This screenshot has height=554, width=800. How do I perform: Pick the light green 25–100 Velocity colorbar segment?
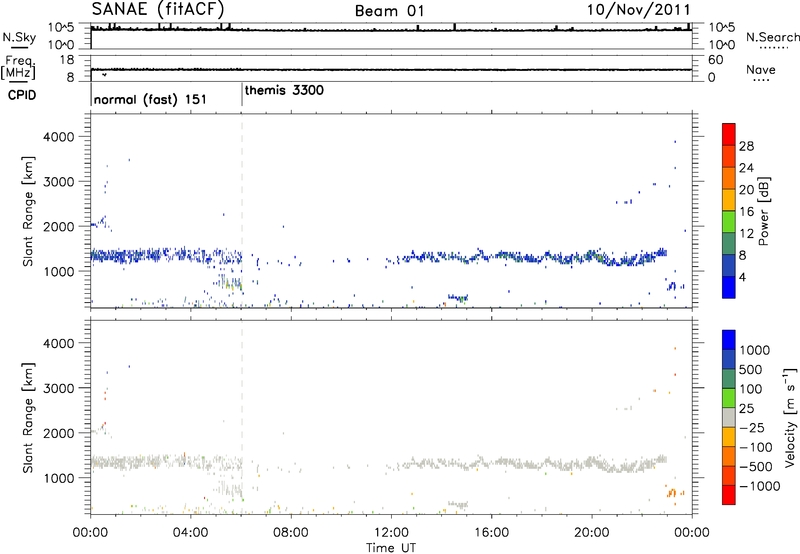729,398
